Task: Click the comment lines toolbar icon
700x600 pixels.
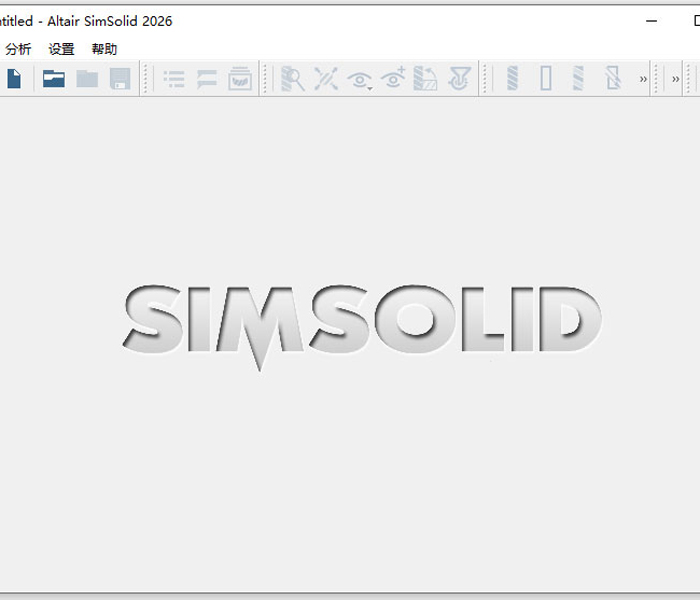Action: (207, 79)
